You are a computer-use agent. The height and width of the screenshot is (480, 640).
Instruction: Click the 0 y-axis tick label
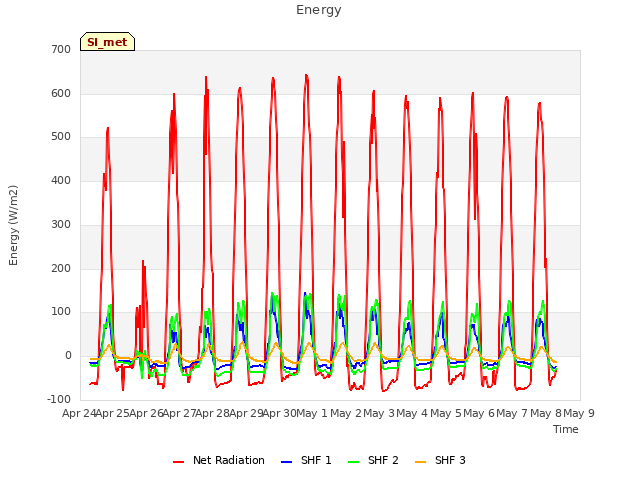tap(68, 356)
